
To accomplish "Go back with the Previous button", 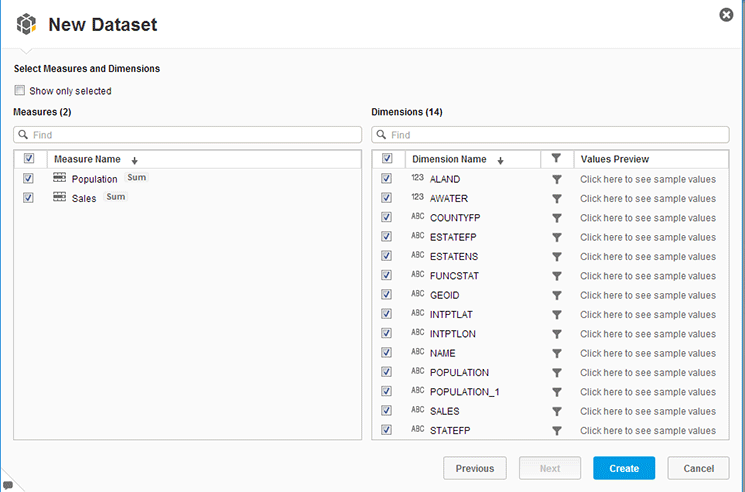I will (475, 468).
